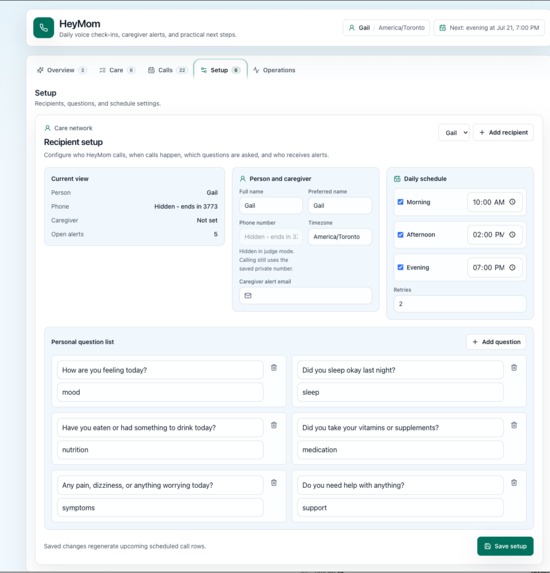Screen dimensions: 550x573
Task: Delete the 'Did you sleep okay last night?' question
Action: tap(514, 368)
